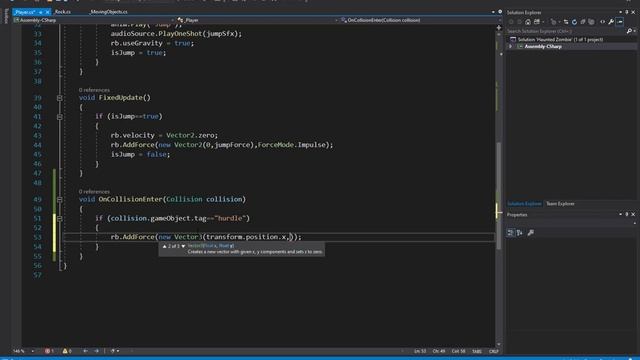Collapse the FixedUpdate method outline

[60, 98]
